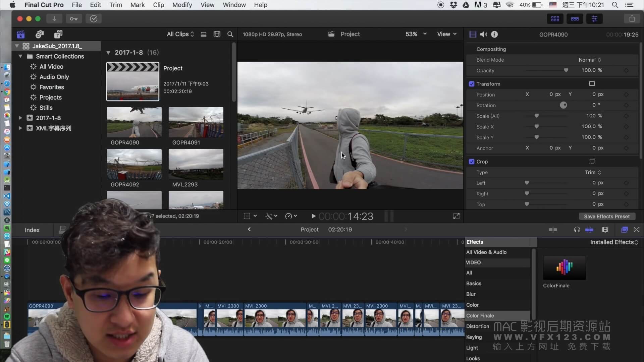The image size is (644, 362).
Task: Show the libraries sidebar clapper icon
Action: click(x=21, y=34)
